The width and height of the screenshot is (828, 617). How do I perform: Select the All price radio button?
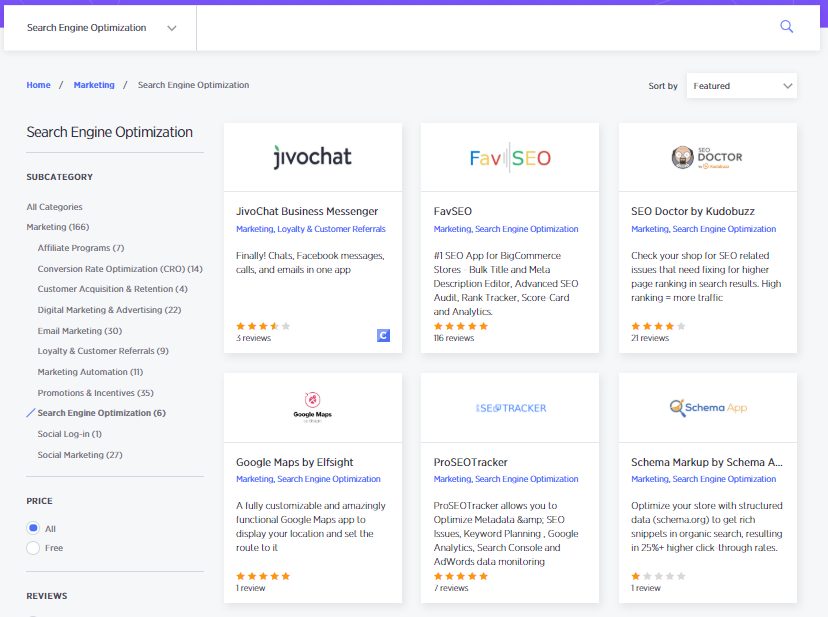click(x=33, y=528)
